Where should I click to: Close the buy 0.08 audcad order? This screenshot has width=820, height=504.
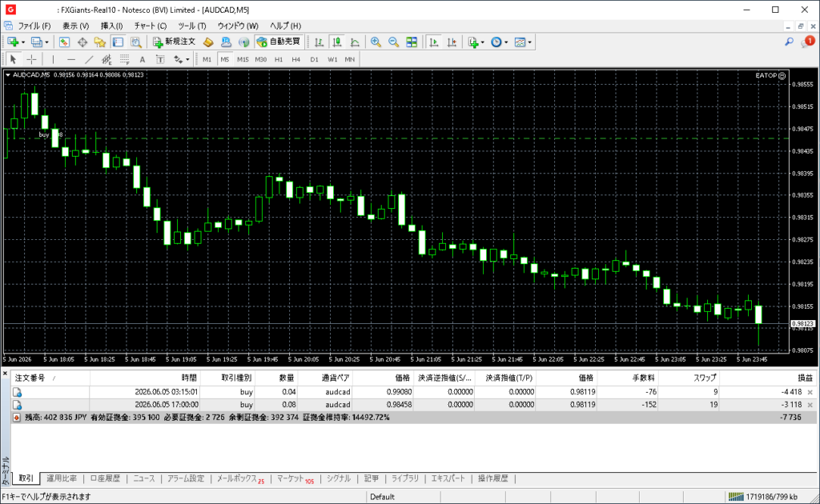click(810, 405)
